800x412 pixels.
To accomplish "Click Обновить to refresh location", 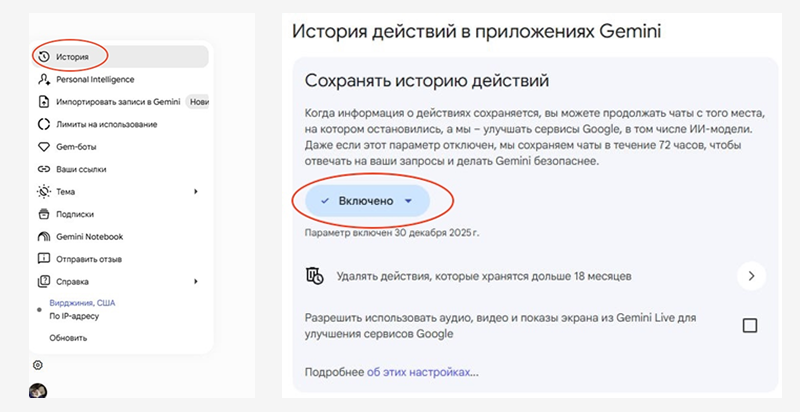I will point(68,338).
